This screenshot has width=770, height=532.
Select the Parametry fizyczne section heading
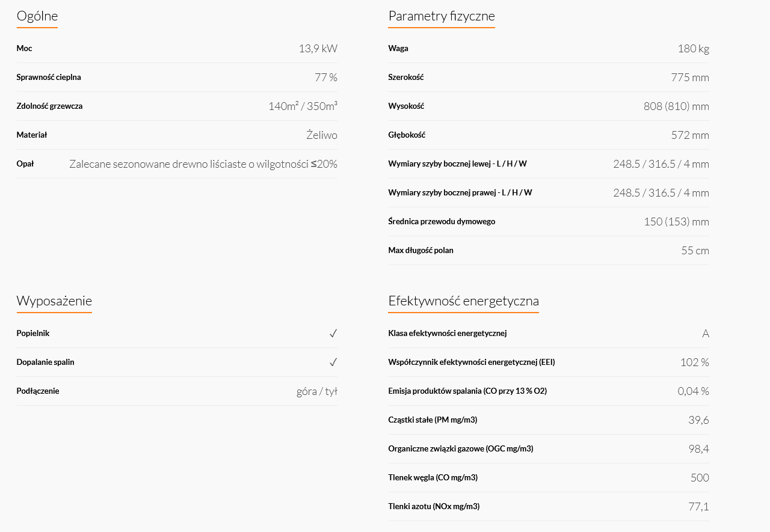click(x=442, y=16)
